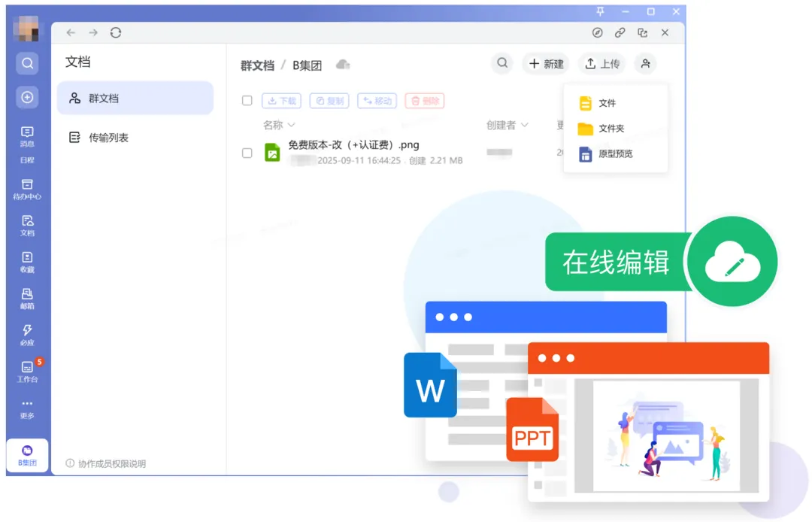Go back with the left arrow

coord(71,32)
